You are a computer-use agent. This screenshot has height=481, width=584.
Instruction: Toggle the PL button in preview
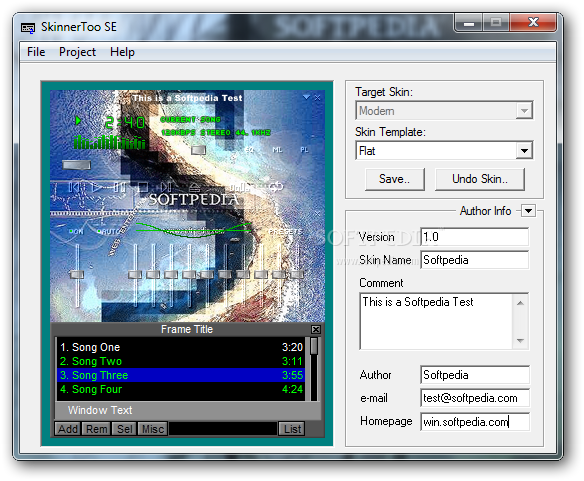point(304,150)
